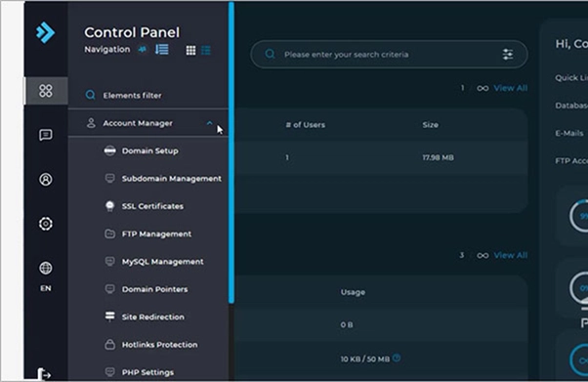Open PHP Settings
This screenshot has width=588, height=382.
tap(147, 372)
